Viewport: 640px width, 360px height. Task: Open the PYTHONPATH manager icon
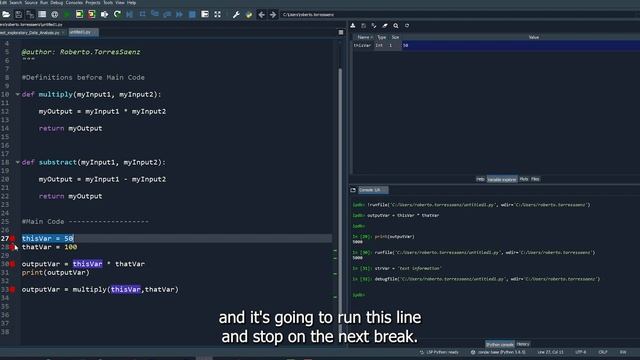(249, 15)
